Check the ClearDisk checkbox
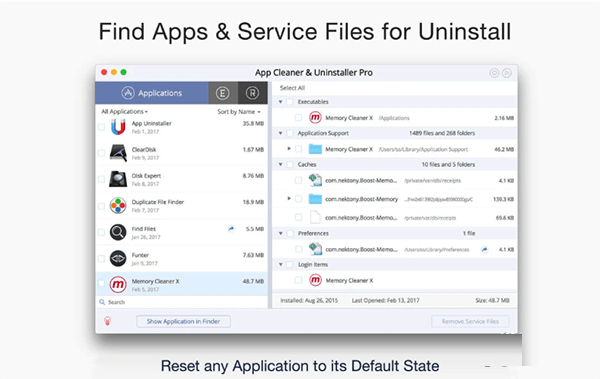This screenshot has height=379, width=600. pyautogui.click(x=101, y=153)
